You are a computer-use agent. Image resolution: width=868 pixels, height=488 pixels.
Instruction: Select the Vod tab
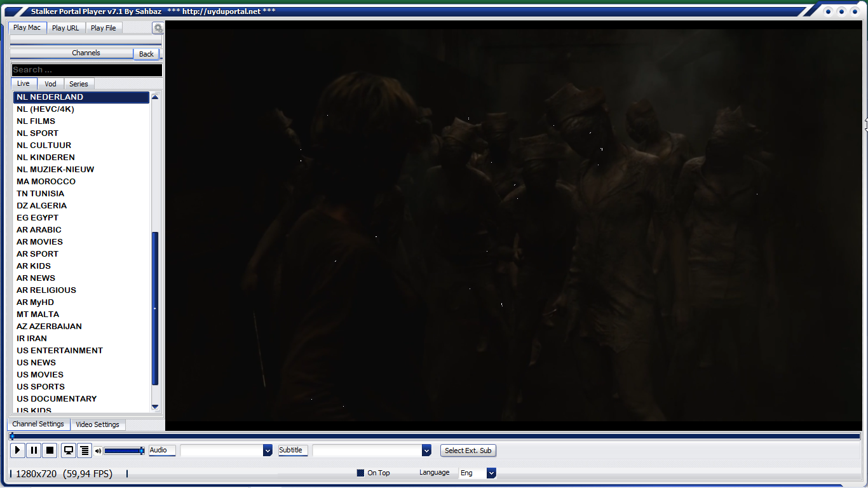[50, 84]
